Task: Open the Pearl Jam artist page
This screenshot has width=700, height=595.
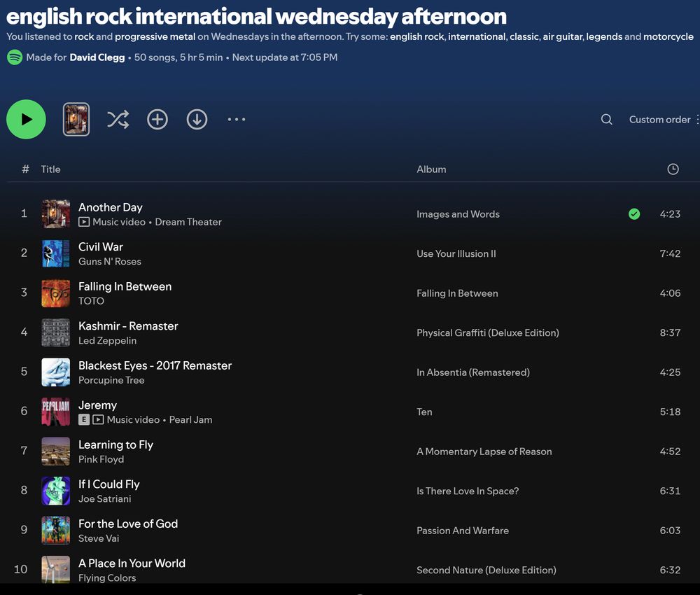Action: [190, 419]
